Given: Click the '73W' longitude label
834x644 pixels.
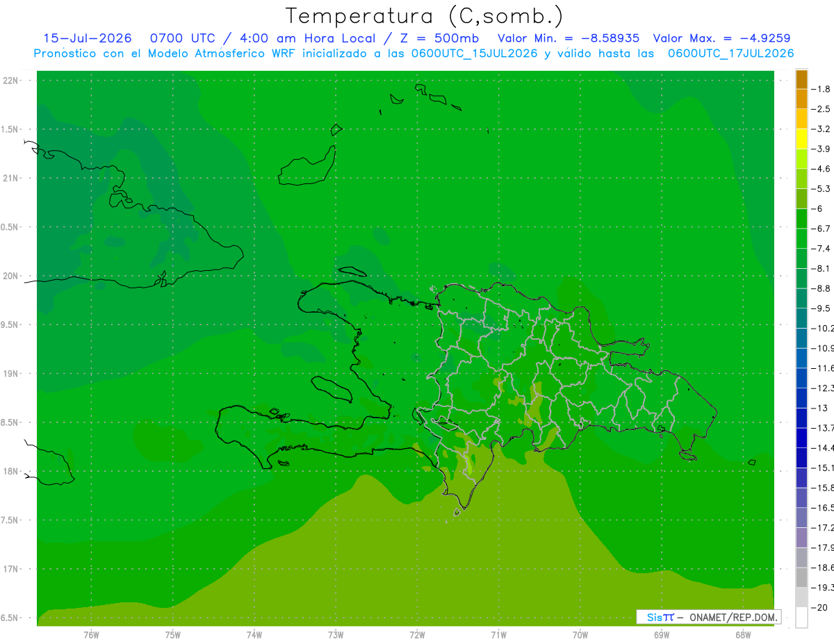Looking at the screenshot, I should pos(336,634).
